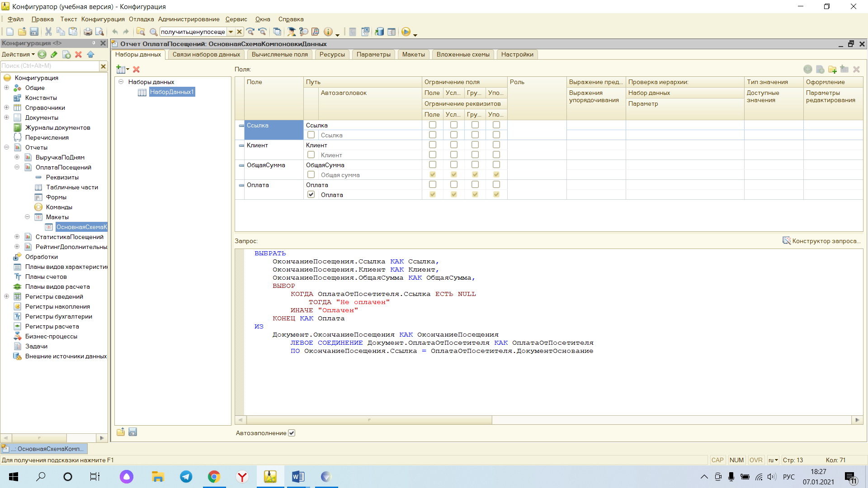Click red delete icon in Действия panel
868x488 pixels.
coord(78,54)
